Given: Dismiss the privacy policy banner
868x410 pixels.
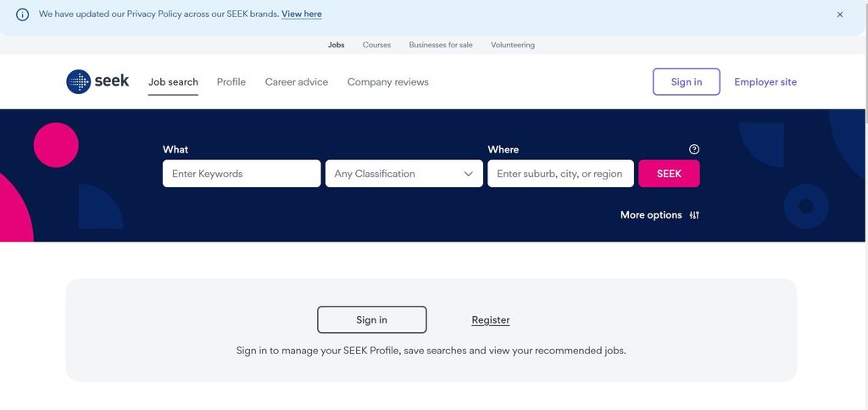Looking at the screenshot, I should point(840,14).
